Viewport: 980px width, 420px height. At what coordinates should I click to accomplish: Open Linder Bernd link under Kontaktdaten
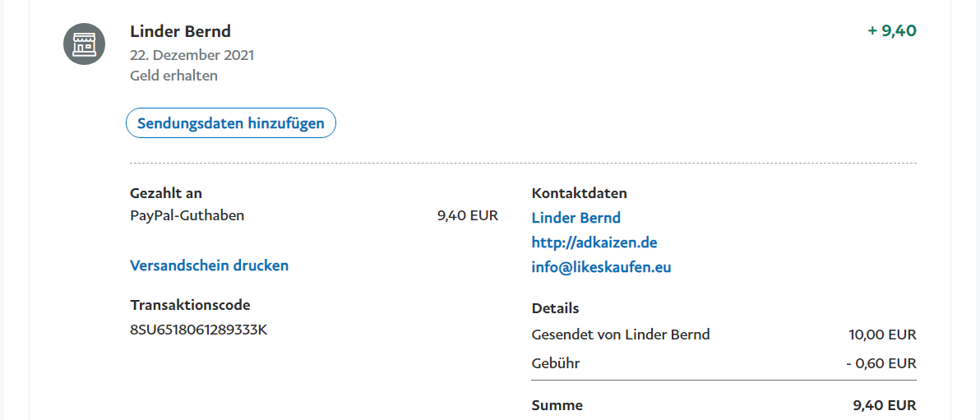[576, 218]
